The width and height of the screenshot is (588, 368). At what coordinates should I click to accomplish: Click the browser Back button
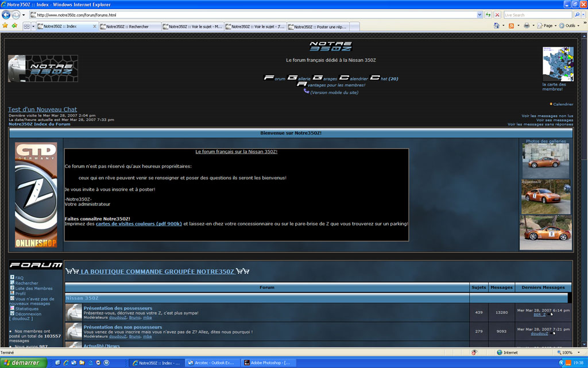point(6,15)
